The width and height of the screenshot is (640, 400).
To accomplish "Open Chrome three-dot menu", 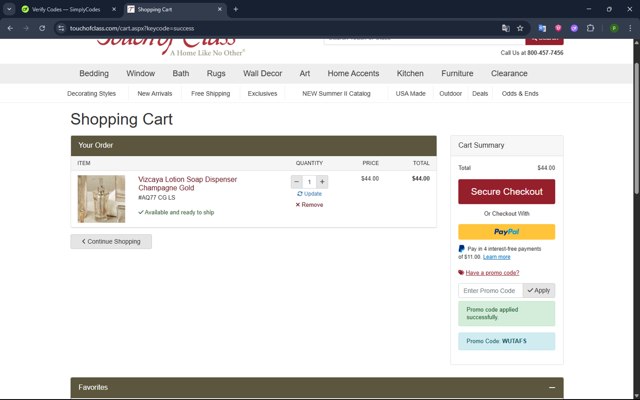I will [x=630, y=28].
